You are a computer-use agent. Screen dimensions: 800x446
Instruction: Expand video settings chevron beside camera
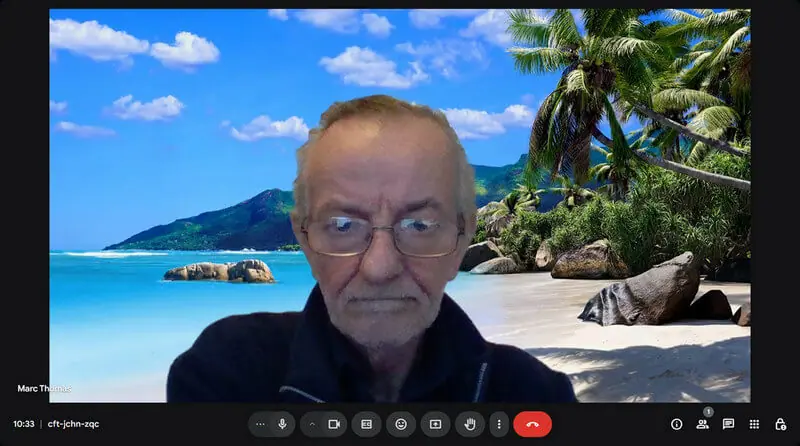(312, 424)
